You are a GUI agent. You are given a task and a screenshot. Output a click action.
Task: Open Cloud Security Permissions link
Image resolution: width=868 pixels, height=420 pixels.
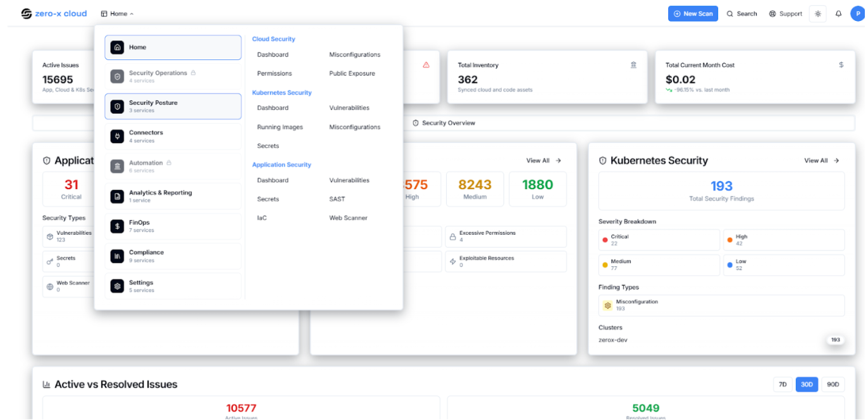click(x=275, y=73)
